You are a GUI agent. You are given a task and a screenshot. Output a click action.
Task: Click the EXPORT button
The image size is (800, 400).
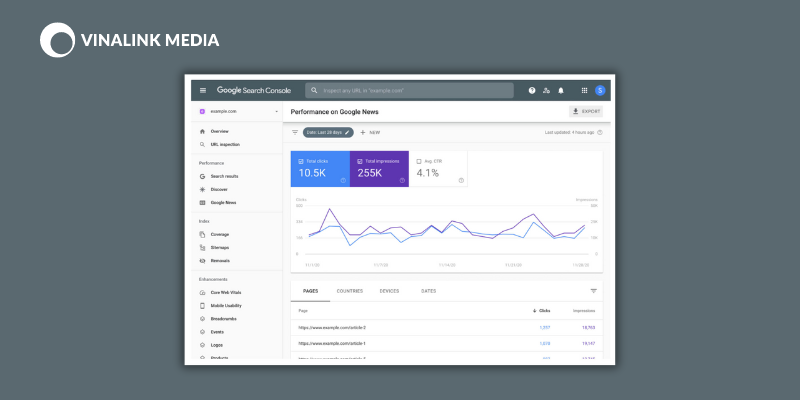click(x=586, y=111)
